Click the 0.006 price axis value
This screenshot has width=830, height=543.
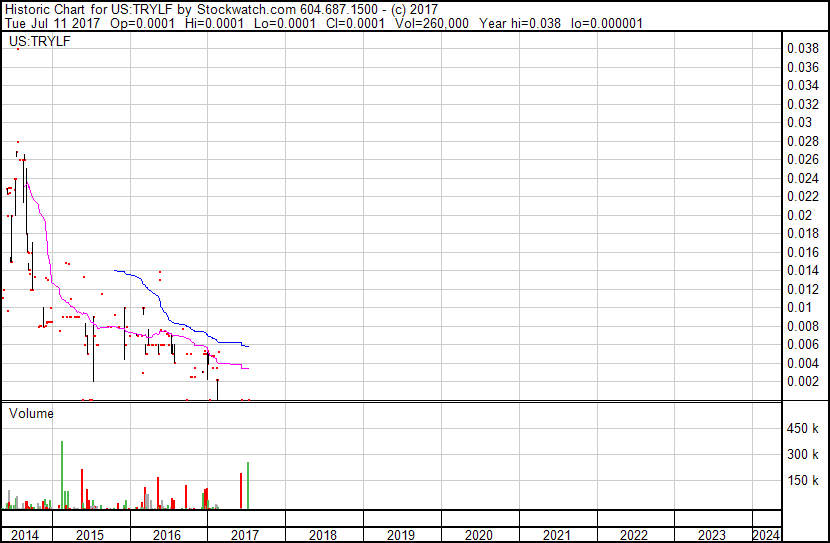(803, 345)
